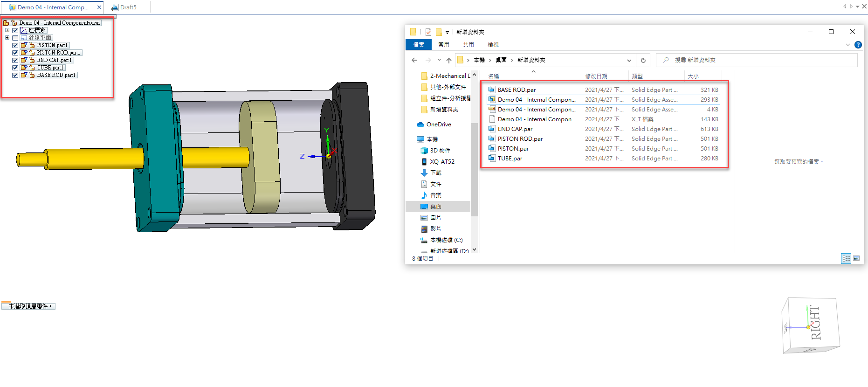Image resolution: width=868 pixels, height=387 pixels.
Task: Click 本機 breadcrumb in the address bar
Action: pos(479,60)
